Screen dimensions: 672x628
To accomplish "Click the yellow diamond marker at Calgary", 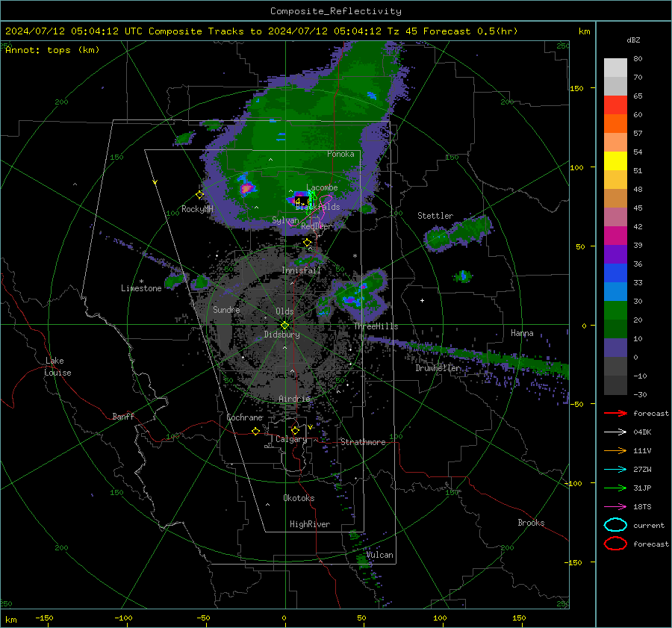I will coord(295,430).
